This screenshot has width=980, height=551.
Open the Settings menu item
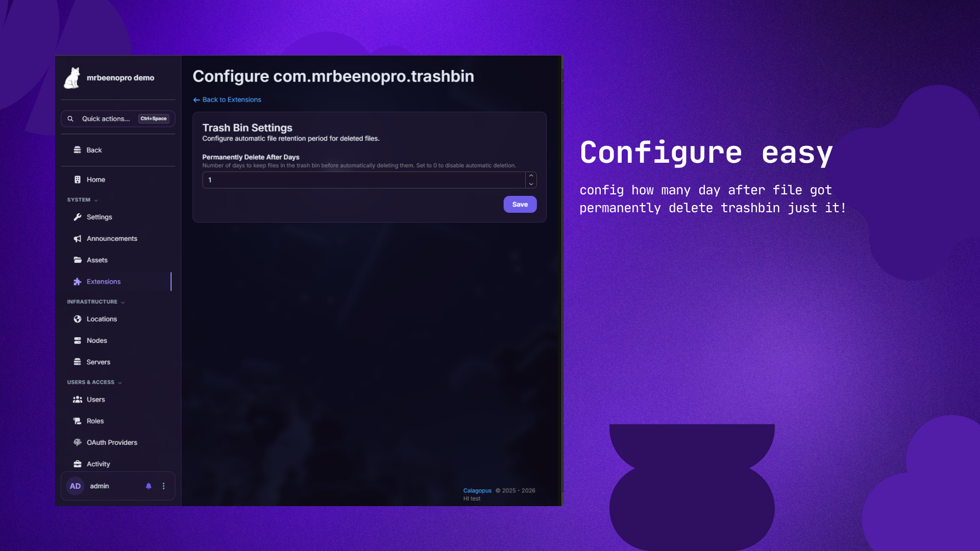click(118, 217)
